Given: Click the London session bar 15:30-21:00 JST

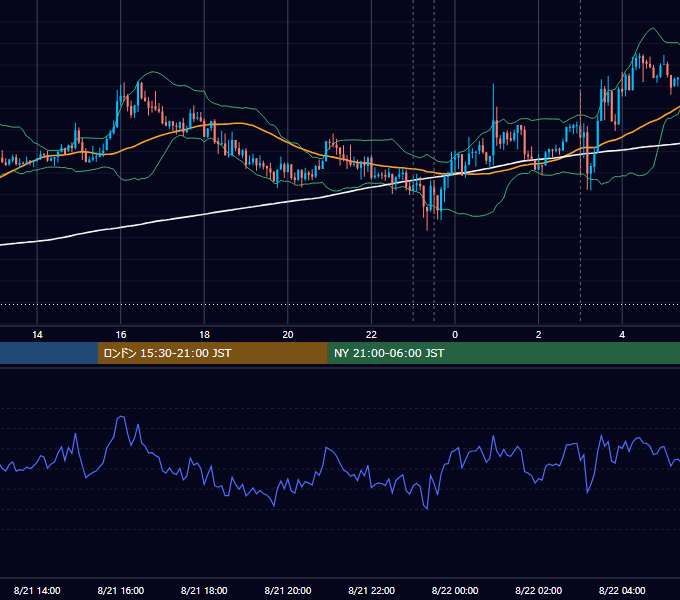Looking at the screenshot, I should pos(212,353).
